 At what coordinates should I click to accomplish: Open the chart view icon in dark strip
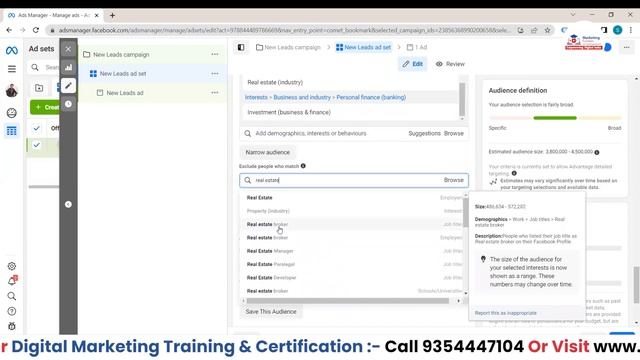(68, 67)
